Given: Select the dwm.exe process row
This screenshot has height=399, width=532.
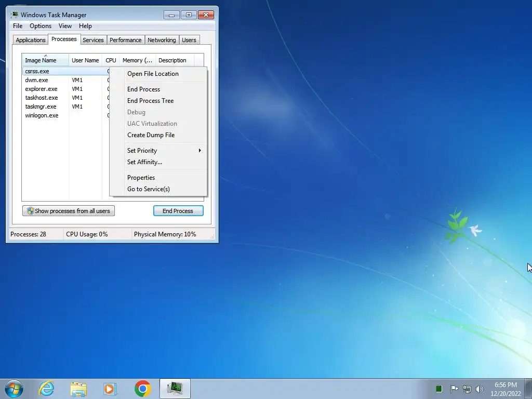Looking at the screenshot, I should pyautogui.click(x=66, y=80).
